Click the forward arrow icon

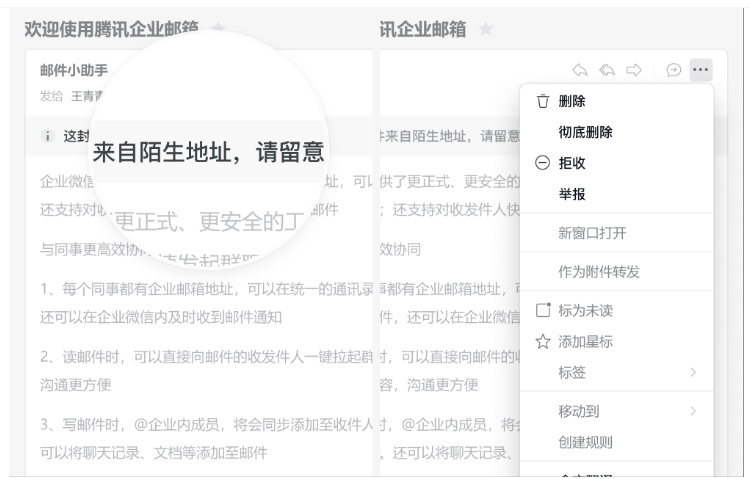pyautogui.click(x=632, y=70)
